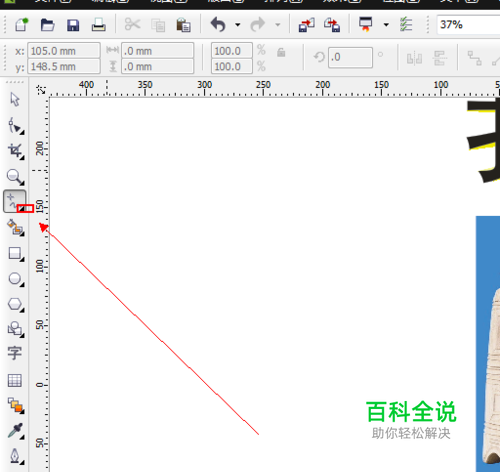
Task: Click the Application launcher icon
Action: 366,25
